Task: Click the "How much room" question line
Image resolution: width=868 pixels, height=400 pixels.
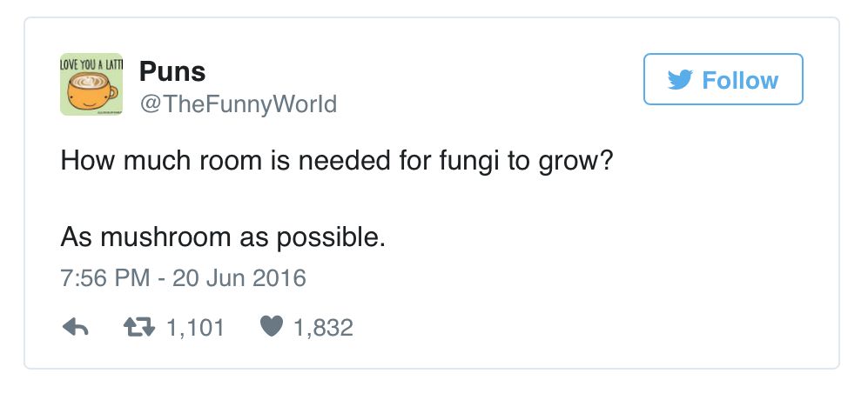Action: pos(337,162)
